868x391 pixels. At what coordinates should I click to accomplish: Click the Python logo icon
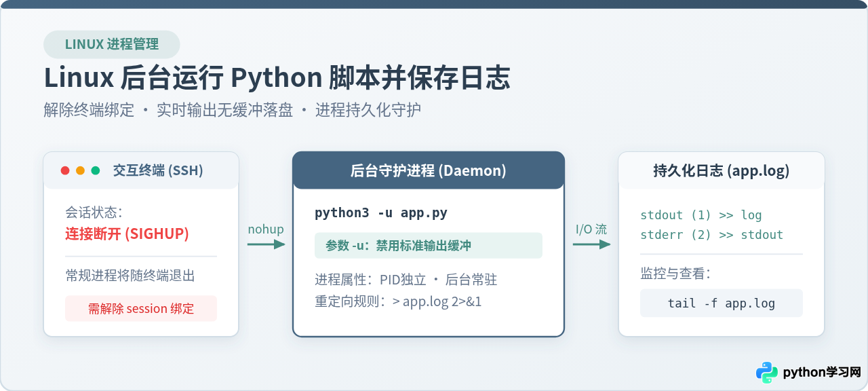pyautogui.click(x=766, y=372)
